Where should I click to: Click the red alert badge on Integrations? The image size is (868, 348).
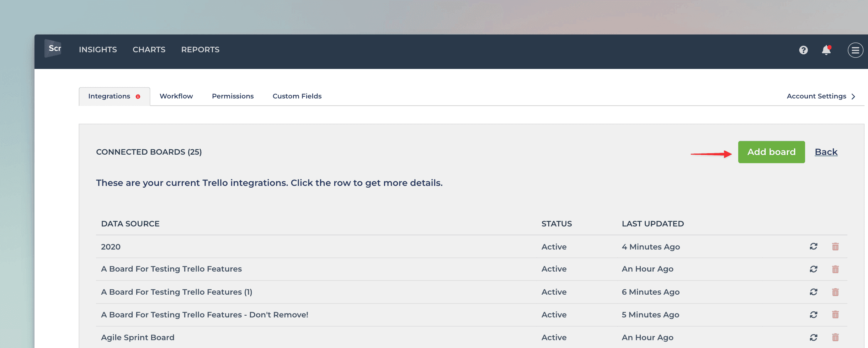(138, 97)
